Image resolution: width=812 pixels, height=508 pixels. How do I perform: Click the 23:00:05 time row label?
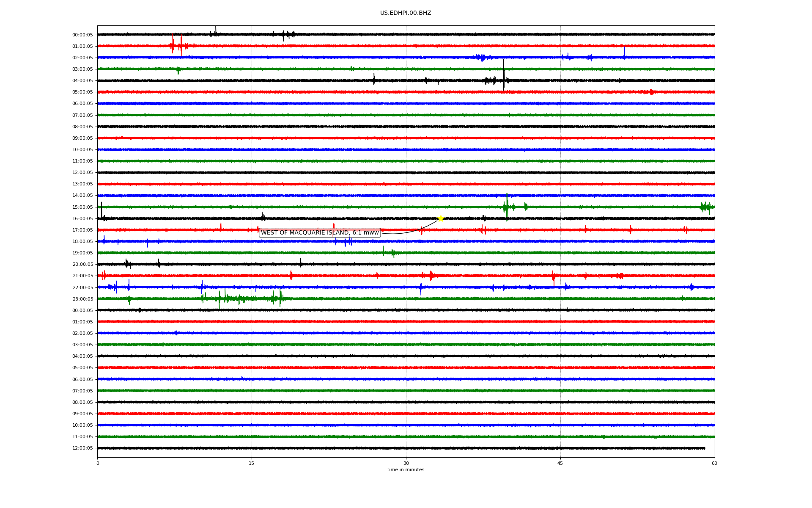click(82, 299)
